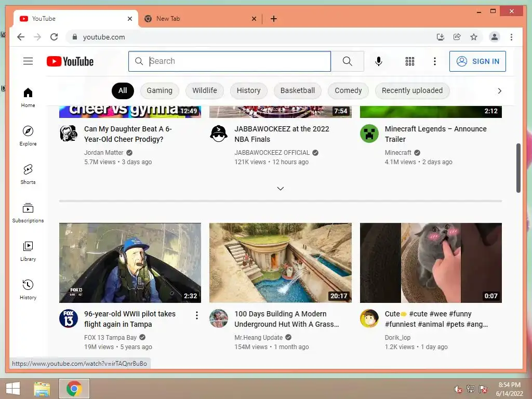Viewport: 532px width, 399px height.
Task: Click the muted volume tray icon
Action: point(458,389)
